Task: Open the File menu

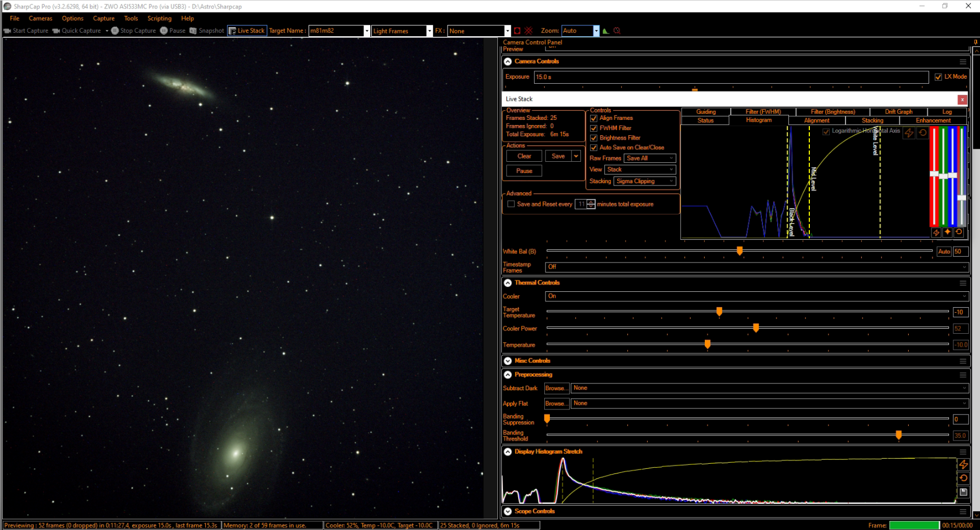Action: [x=15, y=19]
